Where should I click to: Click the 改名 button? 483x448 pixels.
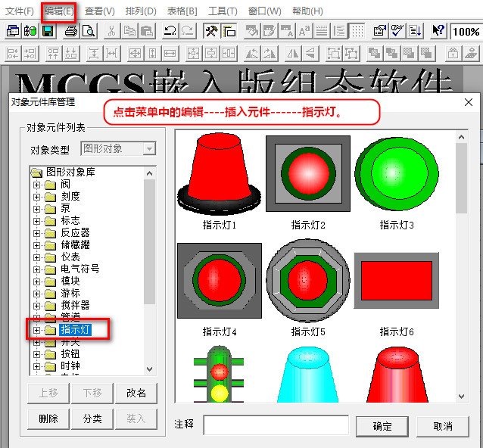tap(136, 394)
